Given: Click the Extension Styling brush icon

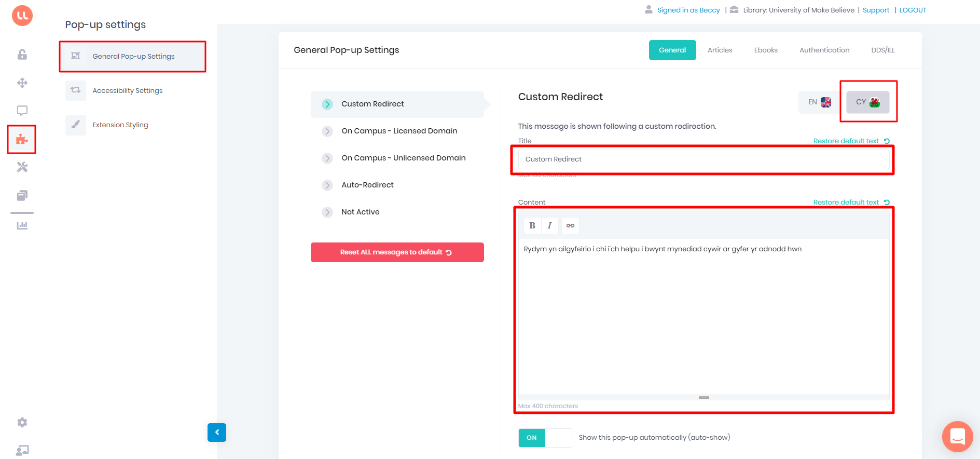Looking at the screenshot, I should click(76, 125).
